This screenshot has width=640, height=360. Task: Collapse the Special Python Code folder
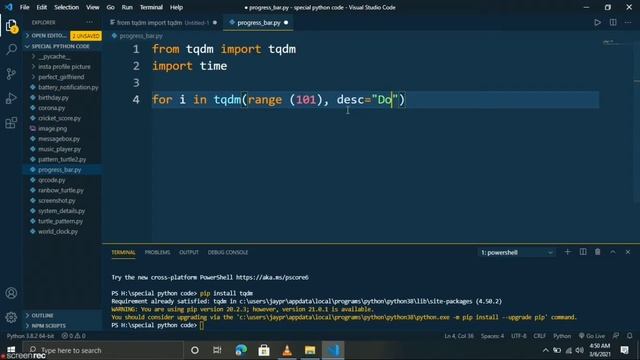[62, 46]
